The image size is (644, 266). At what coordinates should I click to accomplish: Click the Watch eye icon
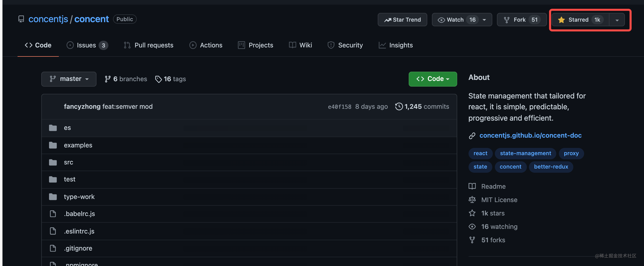click(441, 20)
